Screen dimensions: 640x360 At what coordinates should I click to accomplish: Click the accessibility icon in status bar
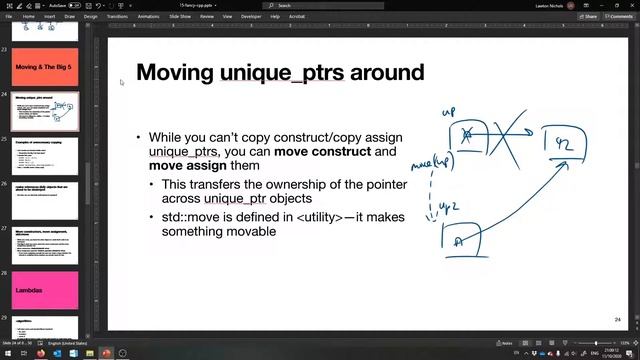[x=40, y=343]
